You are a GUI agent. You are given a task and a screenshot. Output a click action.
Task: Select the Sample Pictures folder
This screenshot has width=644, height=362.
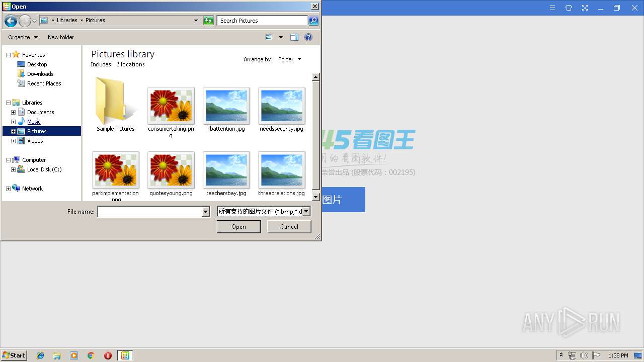(115, 105)
